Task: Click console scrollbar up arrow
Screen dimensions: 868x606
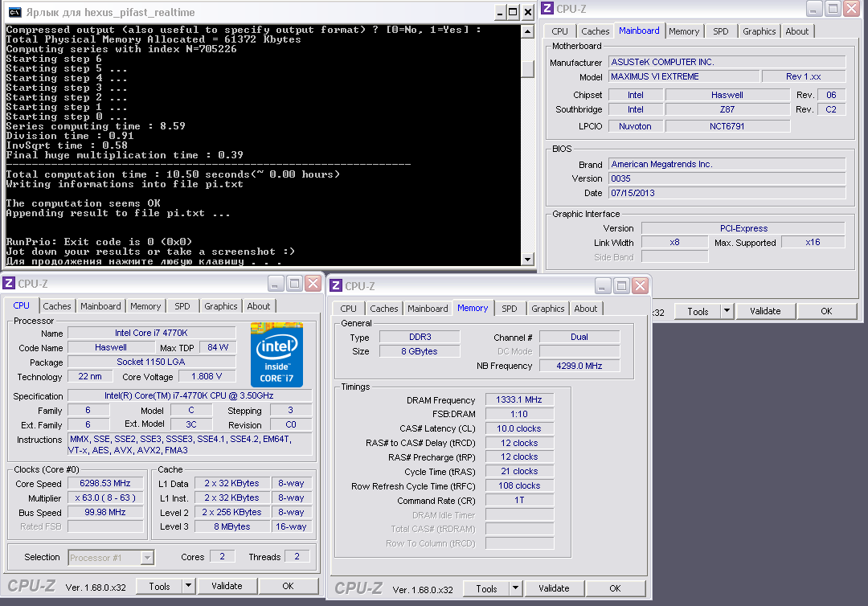Action: pyautogui.click(x=527, y=31)
